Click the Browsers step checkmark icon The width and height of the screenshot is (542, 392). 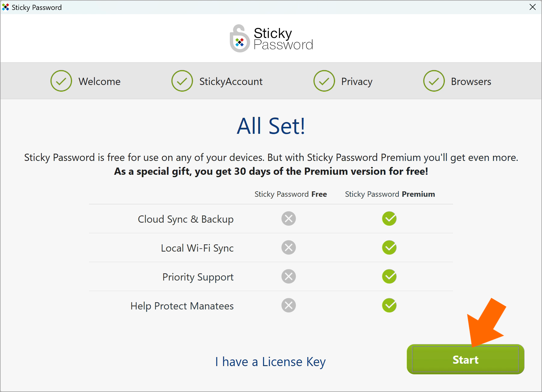[434, 81]
